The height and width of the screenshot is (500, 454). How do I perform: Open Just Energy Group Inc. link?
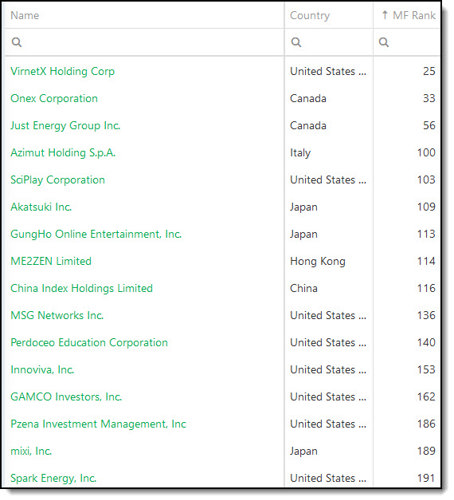tap(65, 126)
